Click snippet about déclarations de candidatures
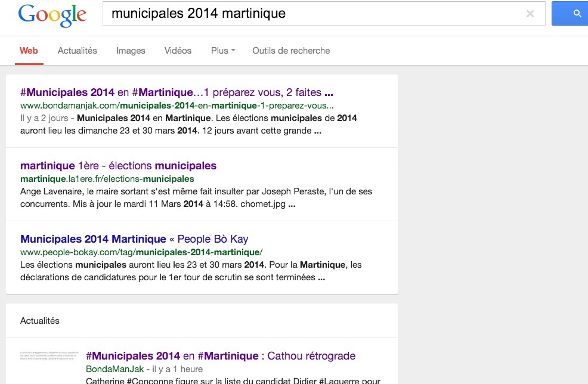The width and height of the screenshot is (588, 384). 191,271
